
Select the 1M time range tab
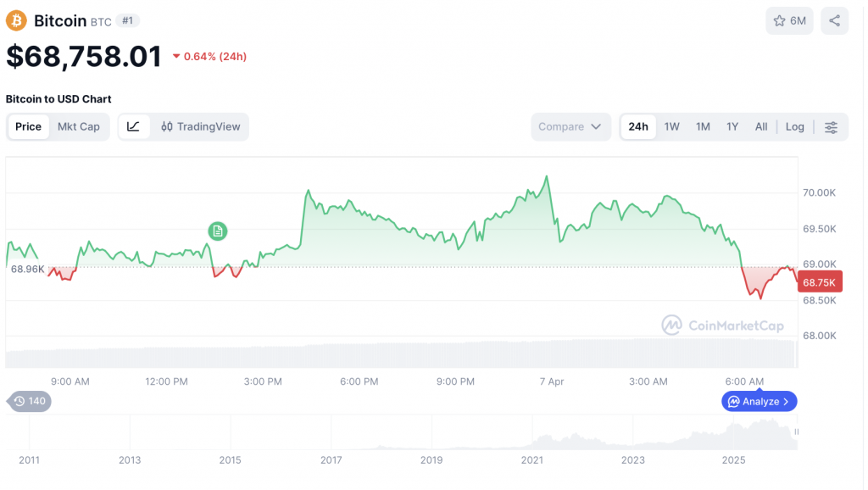(x=703, y=126)
